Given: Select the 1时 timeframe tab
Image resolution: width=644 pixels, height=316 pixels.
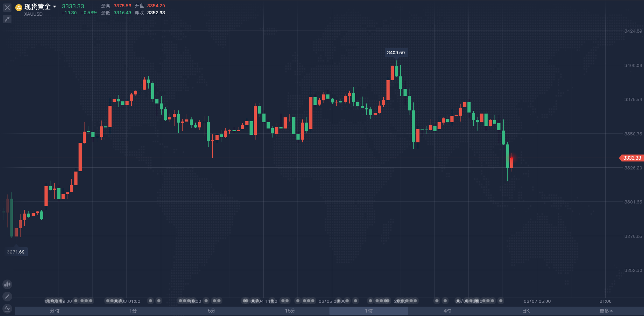Looking at the screenshot, I should (x=369, y=311).
